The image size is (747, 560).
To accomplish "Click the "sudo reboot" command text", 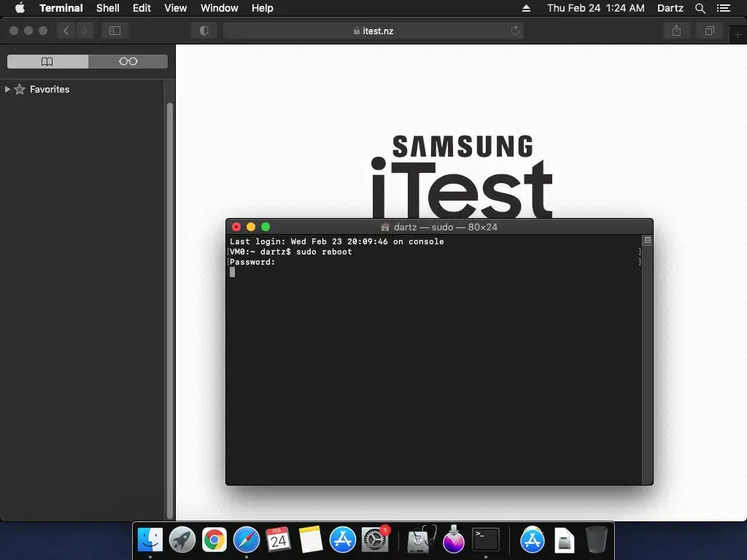I will pos(324,252).
